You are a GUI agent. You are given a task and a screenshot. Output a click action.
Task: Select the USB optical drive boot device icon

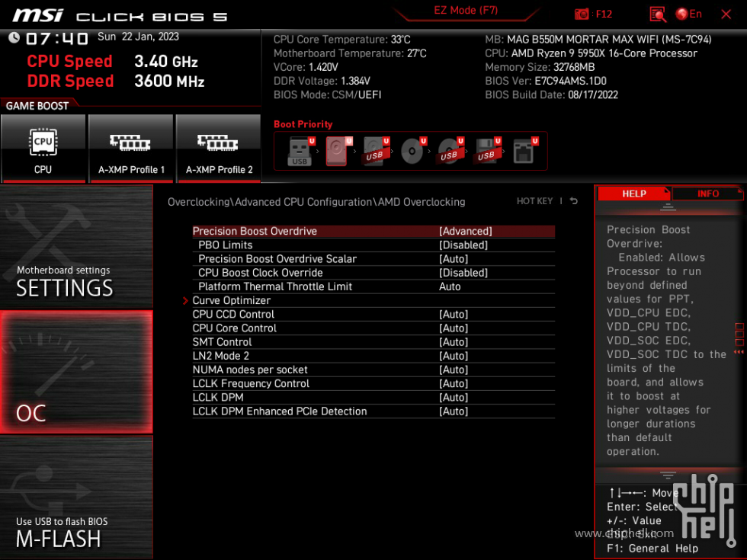click(450, 152)
